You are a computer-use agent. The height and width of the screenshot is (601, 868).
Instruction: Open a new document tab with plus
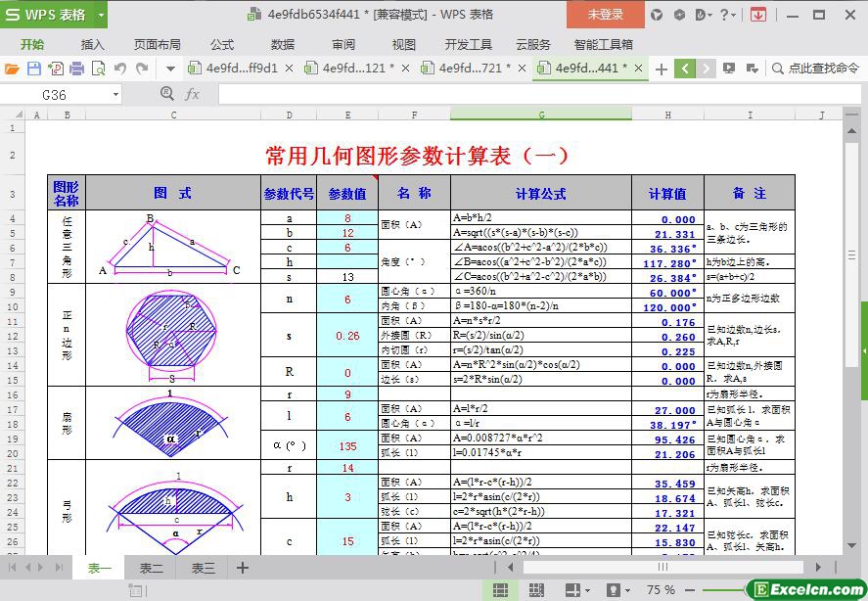pyautogui.click(x=662, y=69)
